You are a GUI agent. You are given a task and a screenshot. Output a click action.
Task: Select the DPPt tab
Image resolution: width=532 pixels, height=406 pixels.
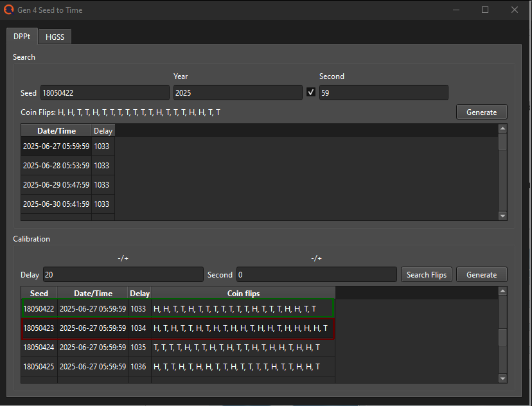pos(22,36)
